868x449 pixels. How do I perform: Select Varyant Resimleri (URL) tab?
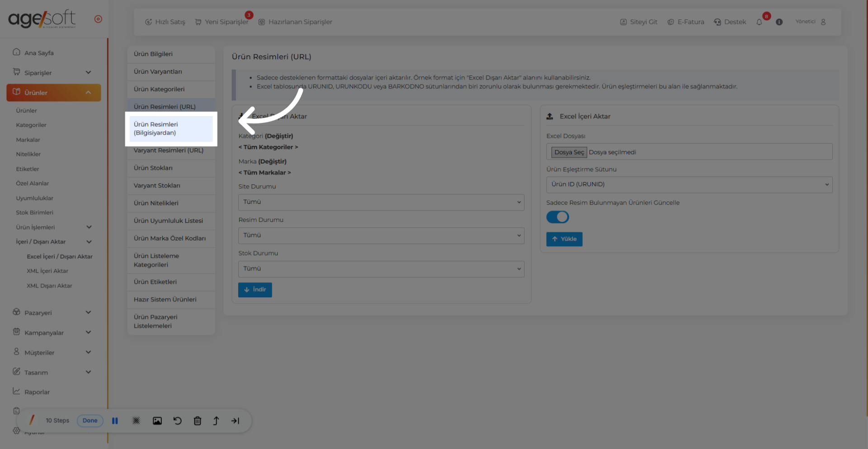click(171, 150)
